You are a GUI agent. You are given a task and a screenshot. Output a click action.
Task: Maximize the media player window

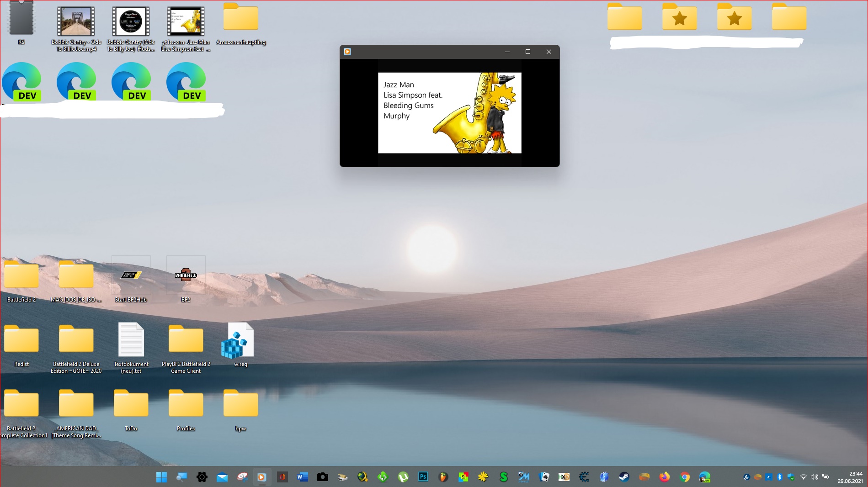tap(528, 52)
